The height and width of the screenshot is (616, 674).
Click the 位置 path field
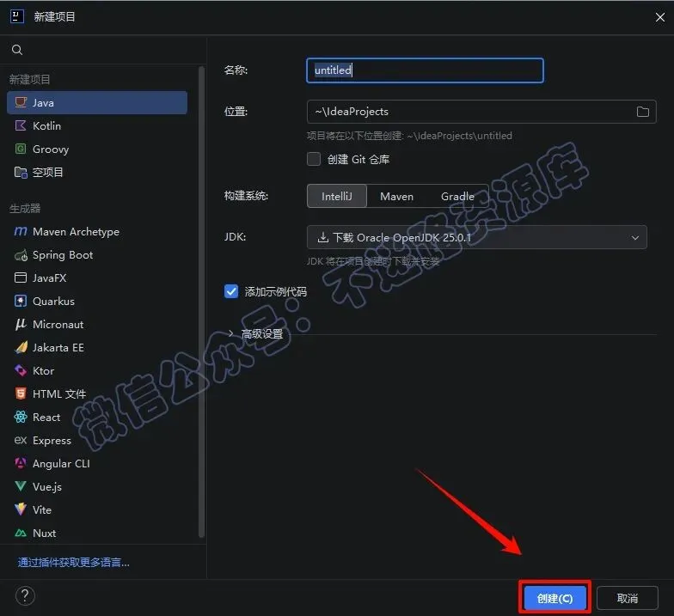click(x=481, y=112)
